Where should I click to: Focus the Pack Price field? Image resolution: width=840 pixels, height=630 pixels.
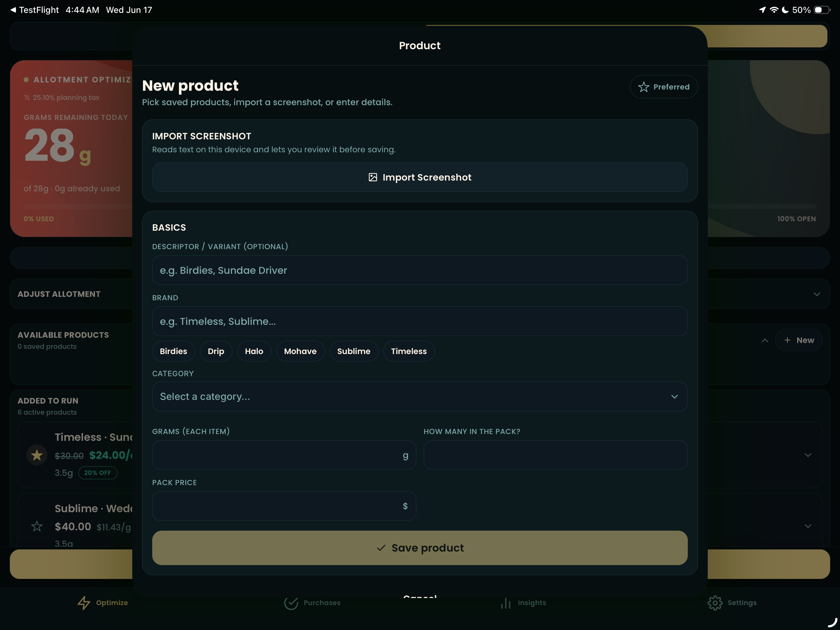click(x=284, y=506)
